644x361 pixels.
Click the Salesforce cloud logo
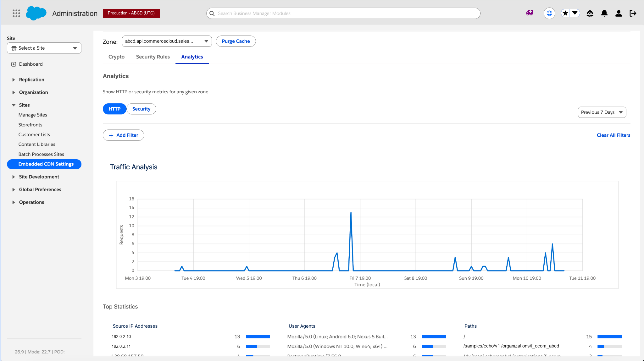[36, 13]
